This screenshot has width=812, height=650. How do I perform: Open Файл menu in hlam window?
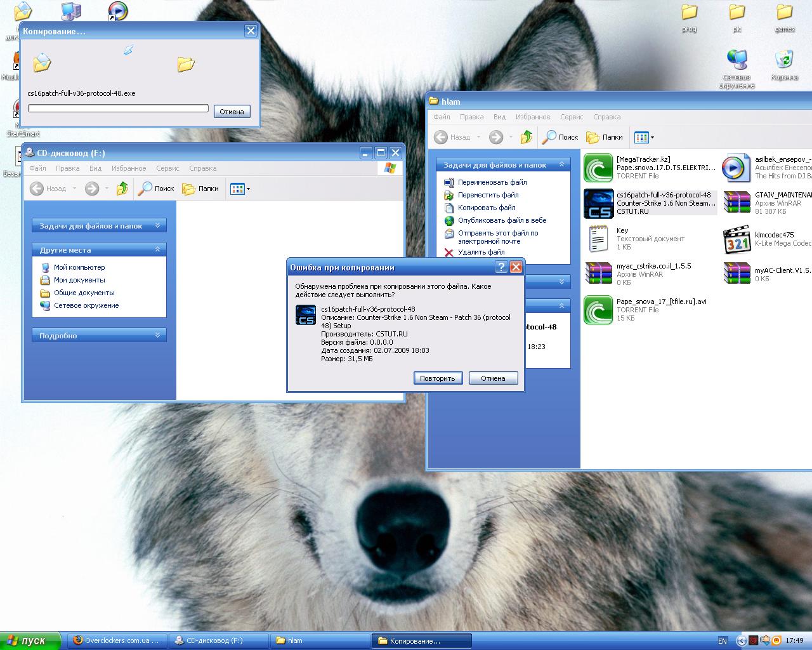[442, 117]
